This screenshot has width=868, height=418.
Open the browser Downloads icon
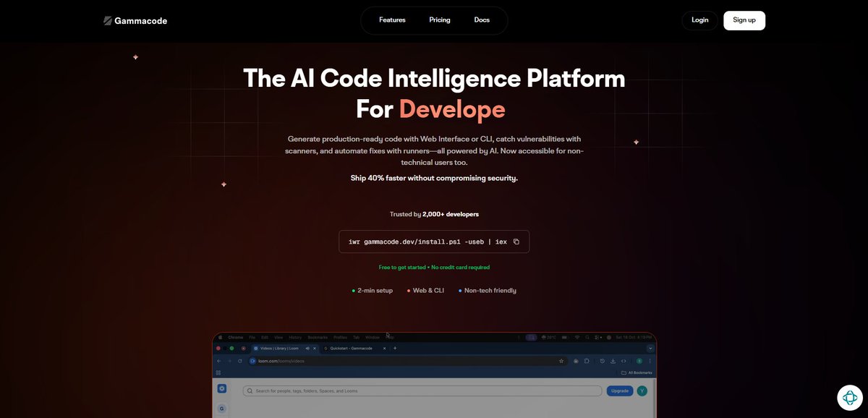pyautogui.click(x=613, y=359)
